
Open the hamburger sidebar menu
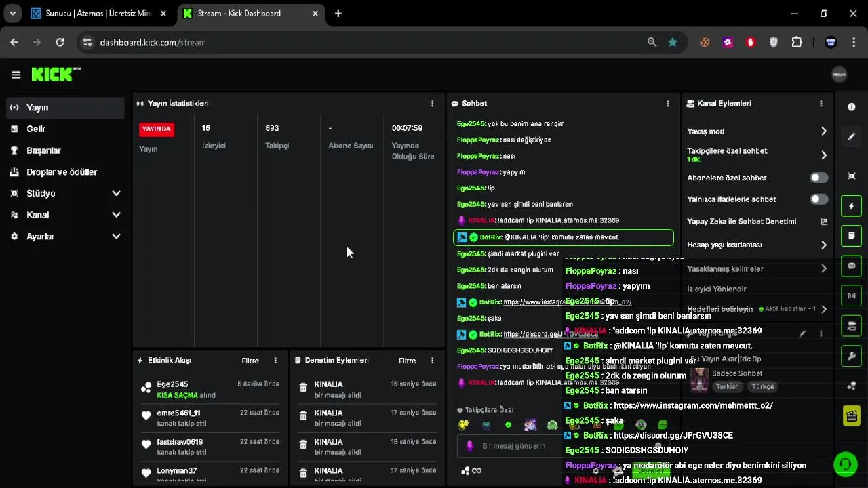coord(16,75)
